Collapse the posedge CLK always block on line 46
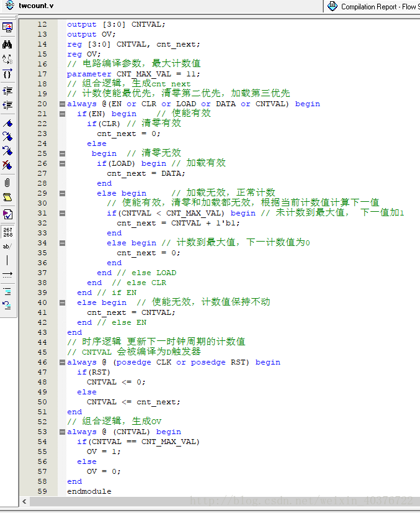This screenshot has width=420, height=513. click(62, 362)
